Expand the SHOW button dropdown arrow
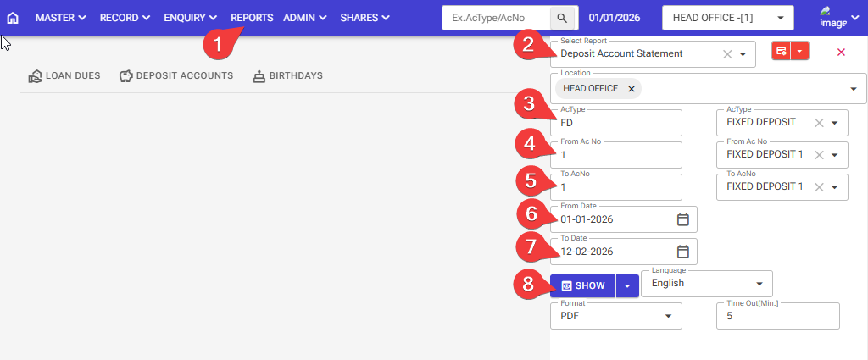This screenshot has width=868, height=360. click(x=626, y=286)
